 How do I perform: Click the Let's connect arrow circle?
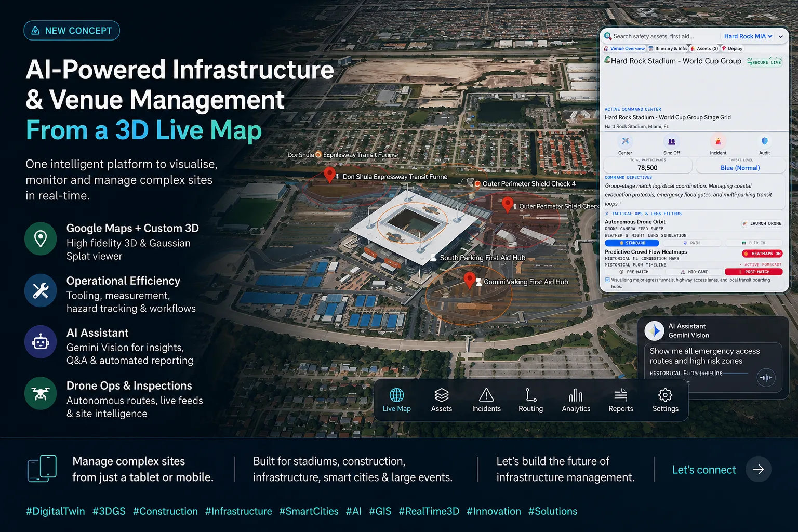(759, 469)
